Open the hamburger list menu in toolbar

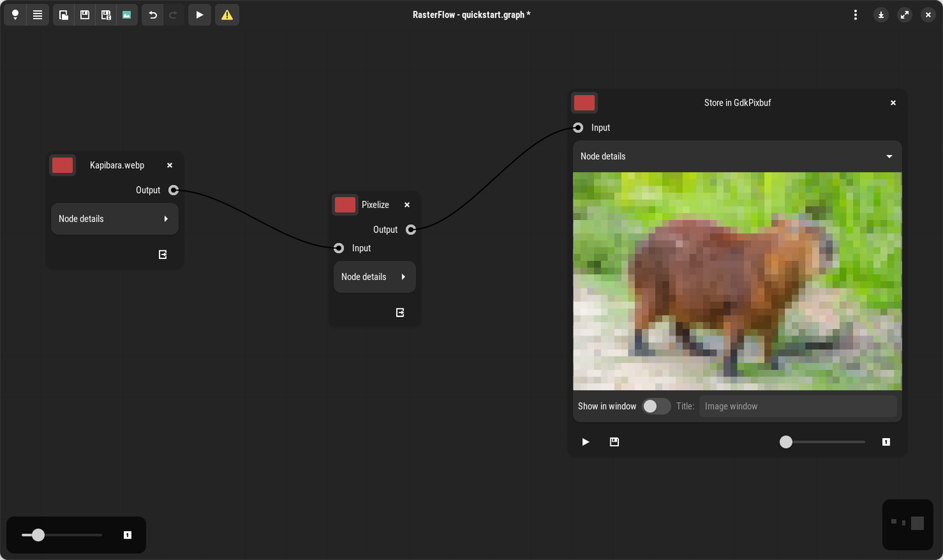pyautogui.click(x=38, y=15)
